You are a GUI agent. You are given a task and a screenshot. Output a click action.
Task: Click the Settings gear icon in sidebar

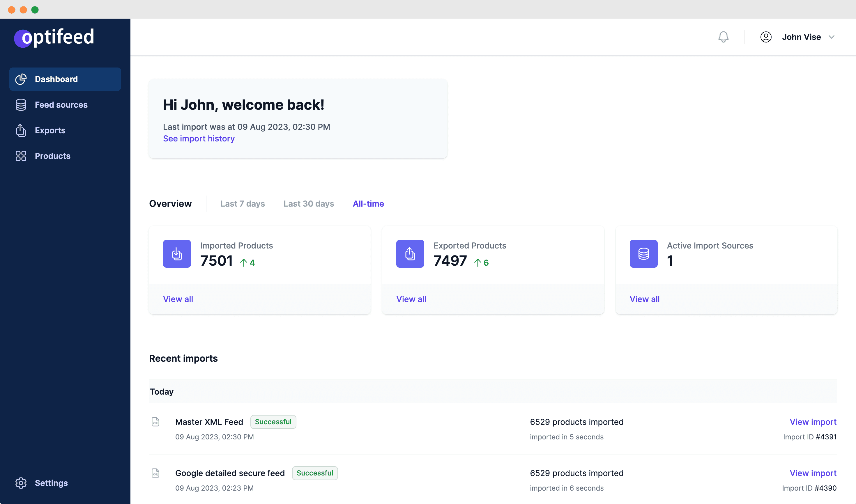coord(21,482)
